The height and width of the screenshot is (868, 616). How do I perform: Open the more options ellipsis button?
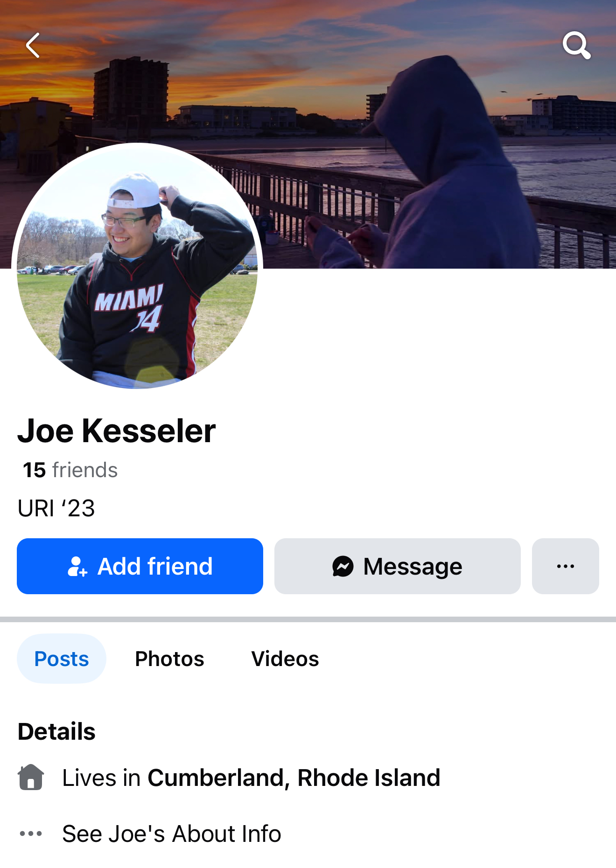pos(565,566)
